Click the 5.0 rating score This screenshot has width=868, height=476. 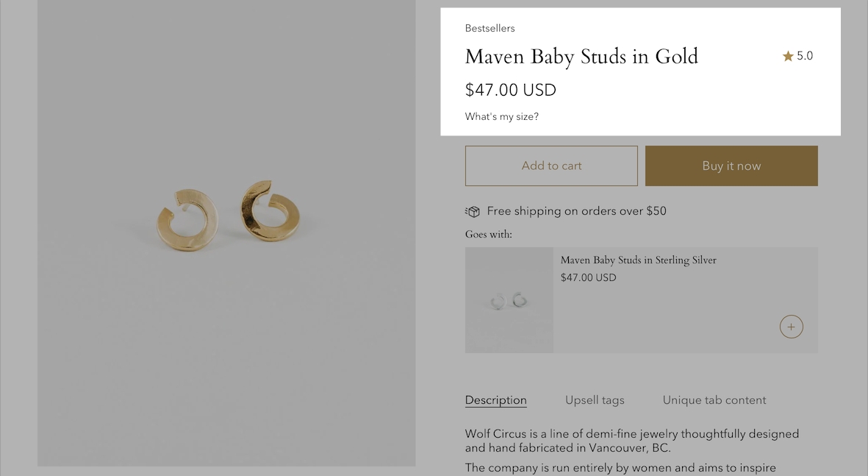[x=805, y=56]
